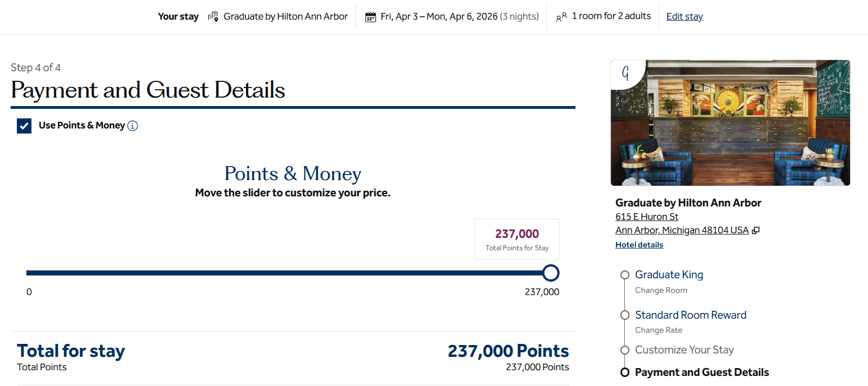Go to the Graduate King step
This screenshot has height=386, width=868.
[669, 275]
